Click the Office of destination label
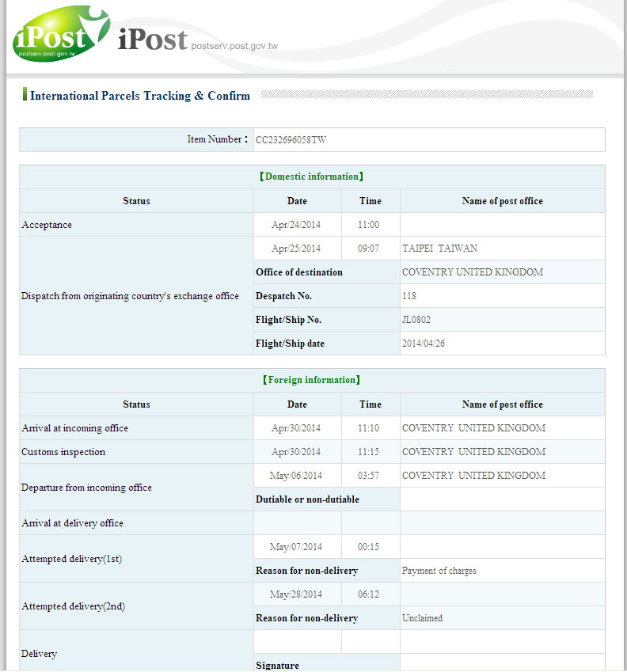 [x=299, y=272]
